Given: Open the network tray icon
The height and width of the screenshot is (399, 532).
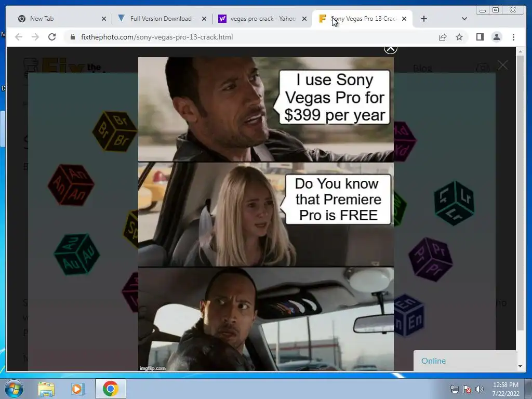Looking at the screenshot, I should [454, 389].
